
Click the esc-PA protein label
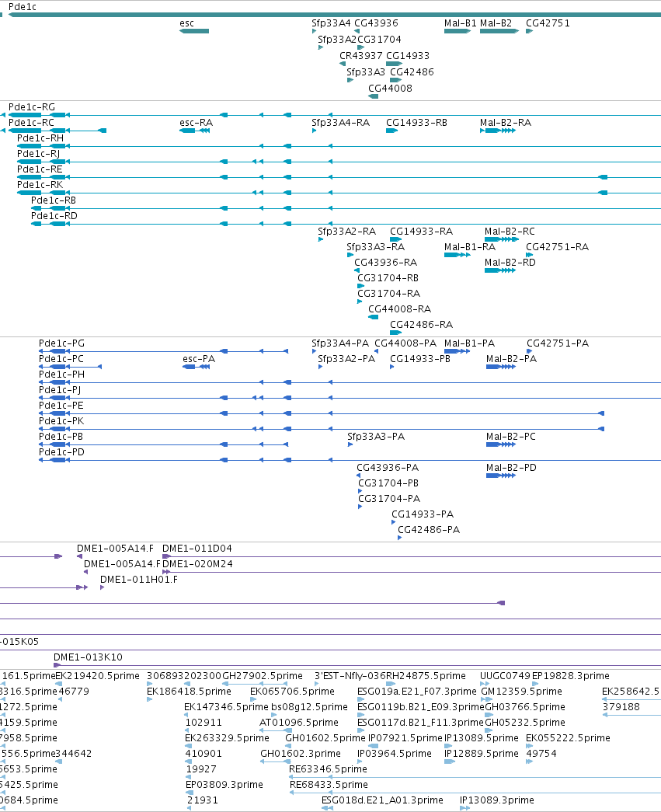click(199, 359)
